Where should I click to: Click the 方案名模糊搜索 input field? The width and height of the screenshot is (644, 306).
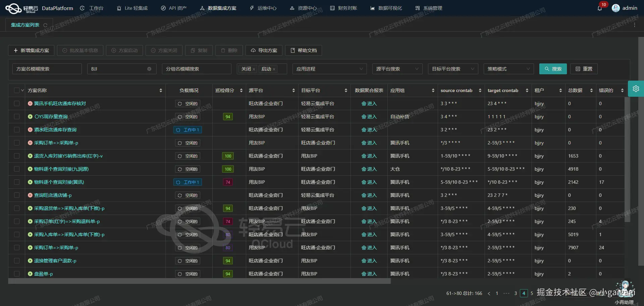(47, 69)
